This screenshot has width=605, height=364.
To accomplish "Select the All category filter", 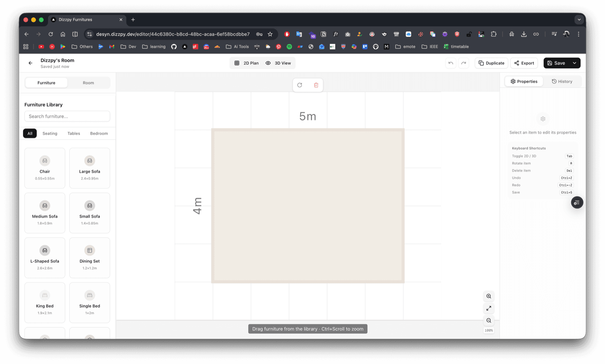I will click(x=30, y=133).
